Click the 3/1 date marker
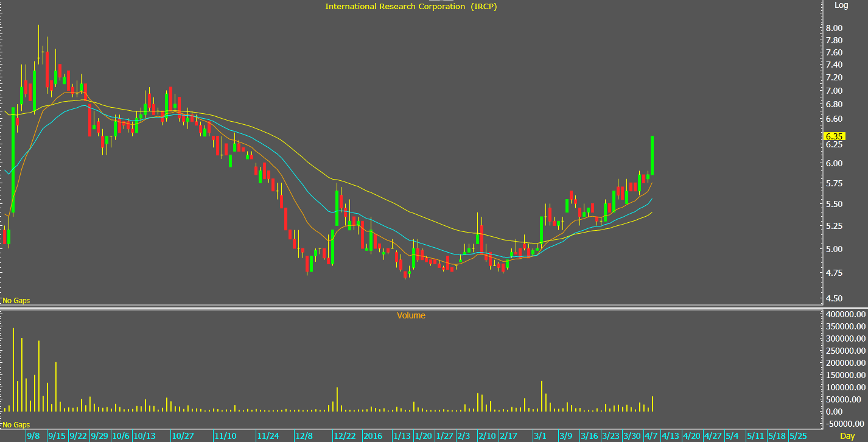Screen dimensions: 868x442 point(540,436)
